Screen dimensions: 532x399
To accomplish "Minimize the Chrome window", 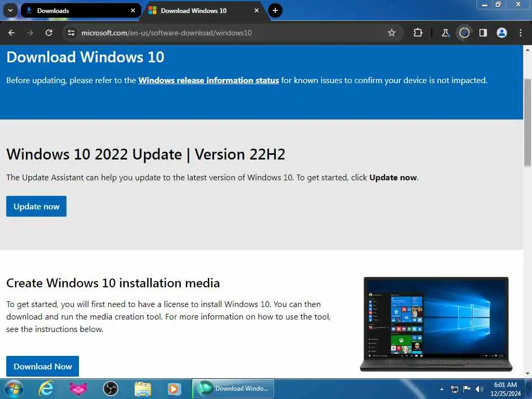I will (x=485, y=5).
